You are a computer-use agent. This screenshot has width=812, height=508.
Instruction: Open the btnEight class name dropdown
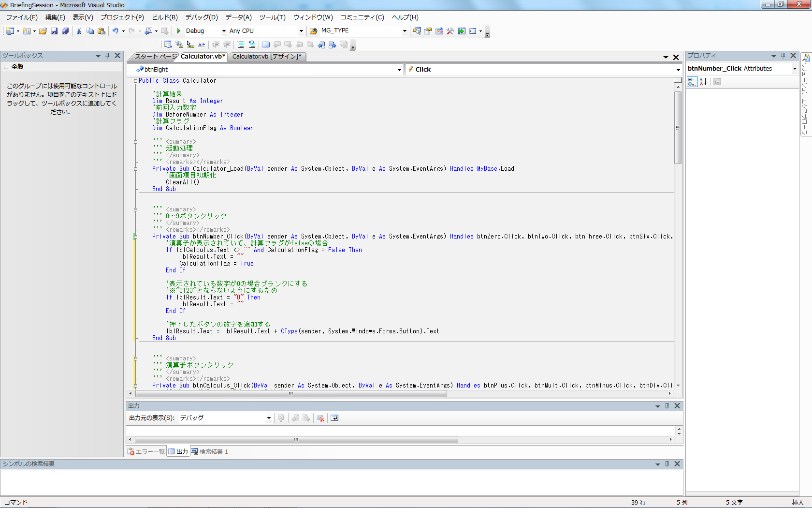(x=399, y=70)
